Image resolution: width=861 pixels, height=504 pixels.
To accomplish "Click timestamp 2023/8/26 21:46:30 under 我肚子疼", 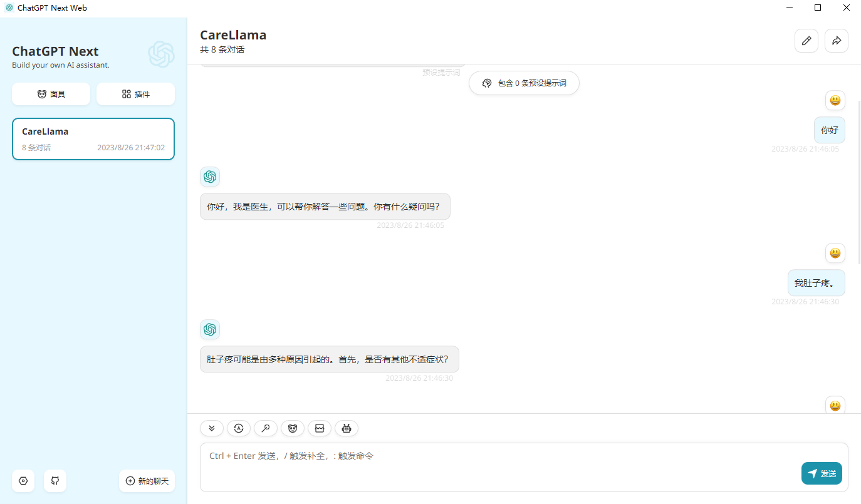I will point(805,302).
